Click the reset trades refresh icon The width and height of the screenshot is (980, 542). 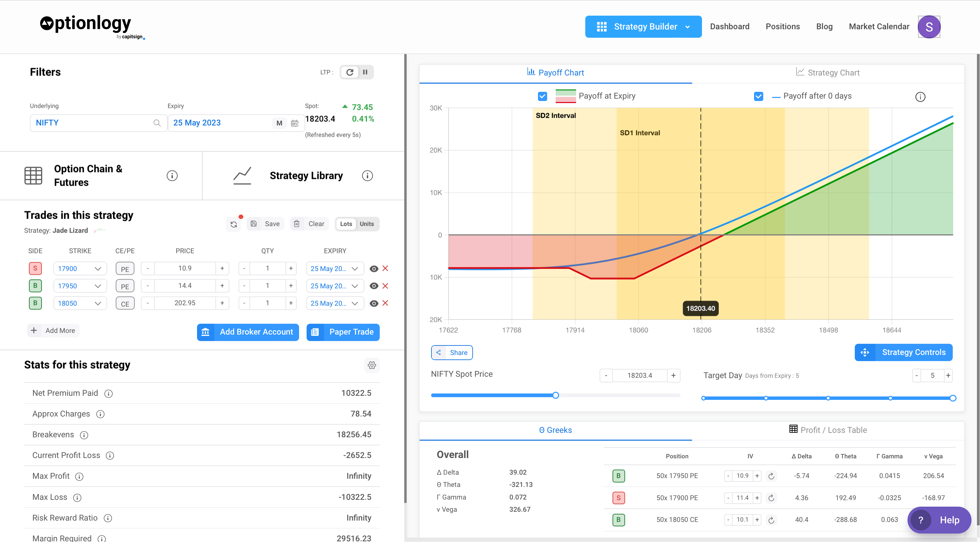pyautogui.click(x=233, y=224)
